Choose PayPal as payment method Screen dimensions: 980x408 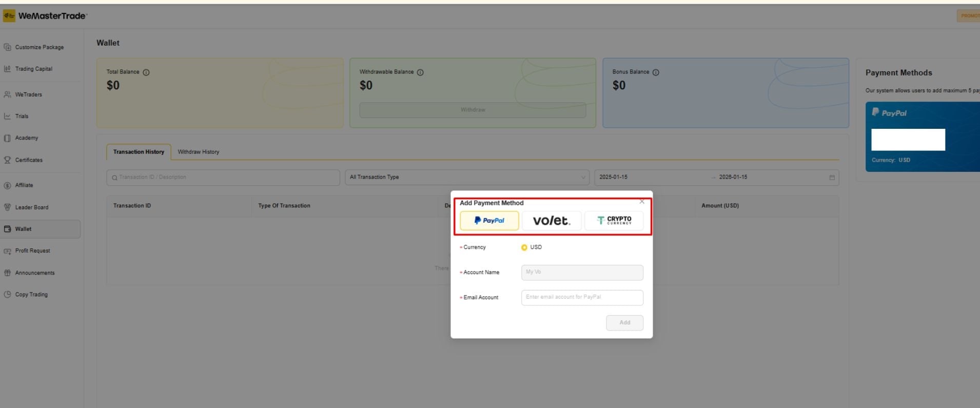pyautogui.click(x=489, y=221)
